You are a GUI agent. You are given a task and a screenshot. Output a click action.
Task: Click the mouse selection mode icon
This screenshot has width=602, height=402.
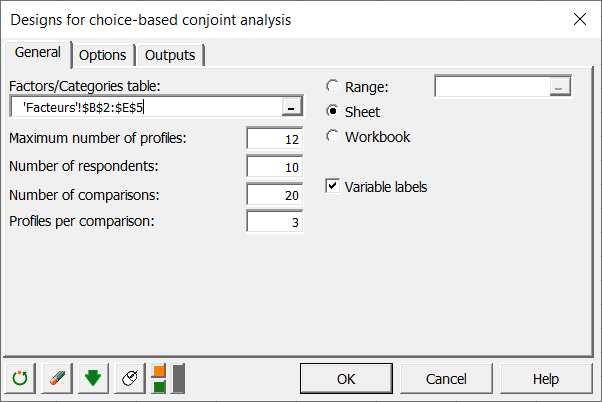[x=128, y=379]
